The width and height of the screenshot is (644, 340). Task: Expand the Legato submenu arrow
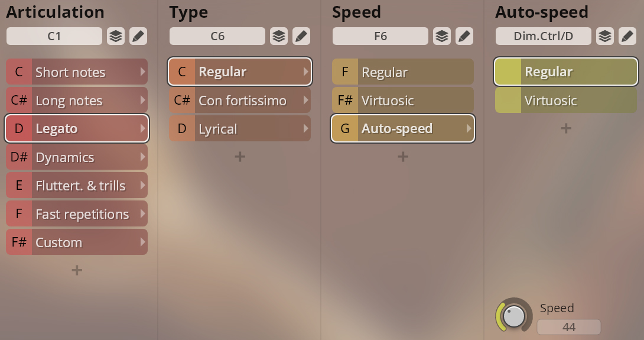[x=142, y=128]
